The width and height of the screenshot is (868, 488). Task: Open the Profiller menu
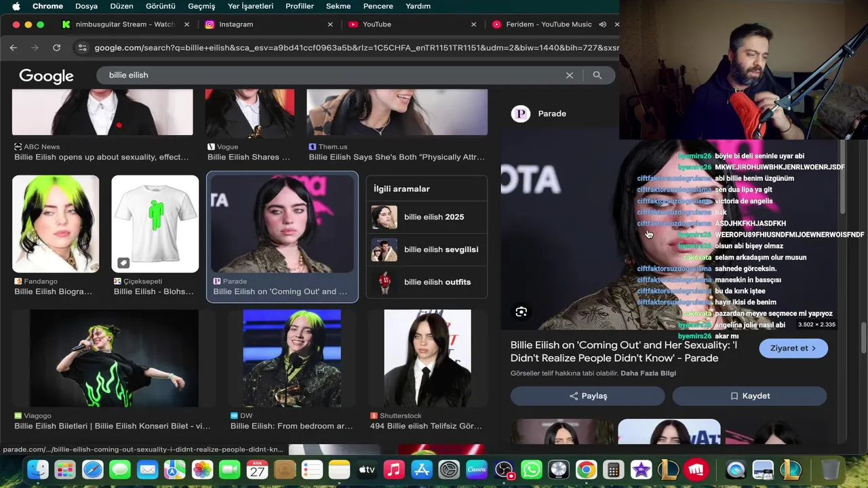click(300, 6)
